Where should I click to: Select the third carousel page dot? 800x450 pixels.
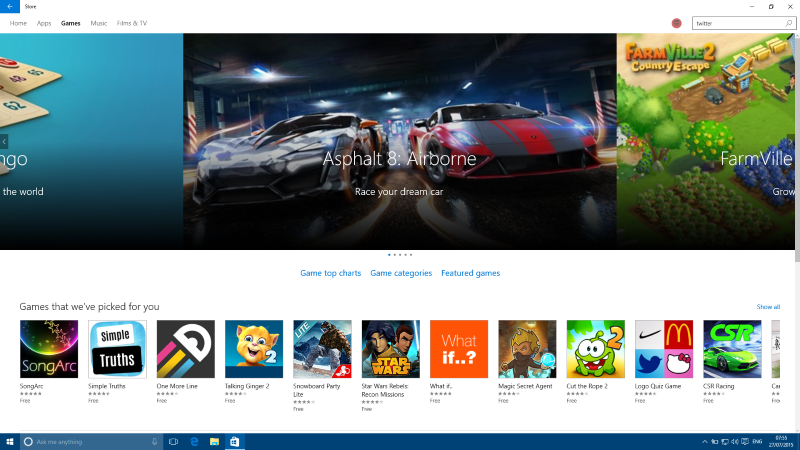tap(400, 255)
